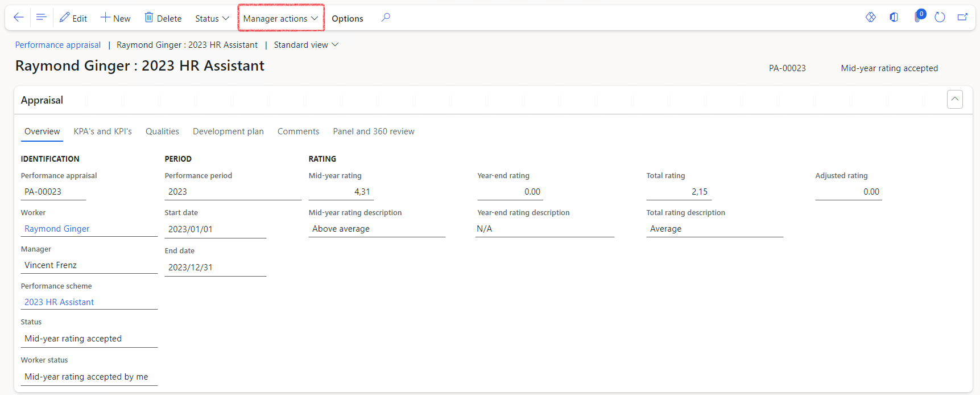Create a new record with New
This screenshot has height=395, width=980.
[x=115, y=18]
